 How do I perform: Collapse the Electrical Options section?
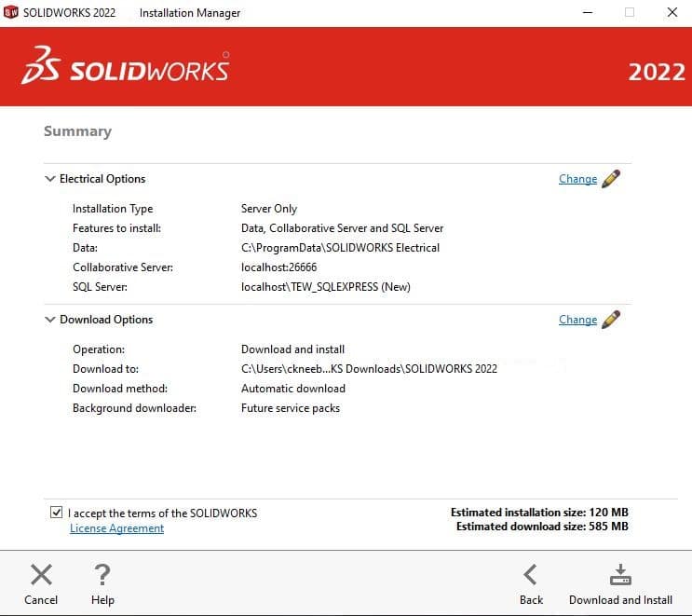click(50, 179)
